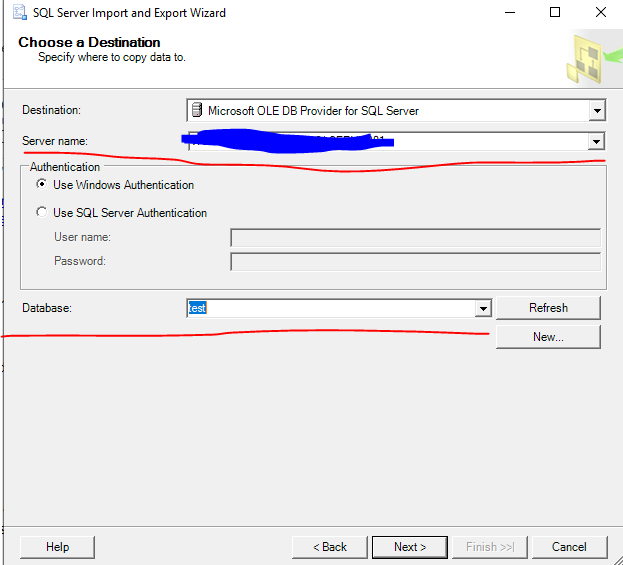
Task: Maximize the wizard window
Action: (555, 12)
